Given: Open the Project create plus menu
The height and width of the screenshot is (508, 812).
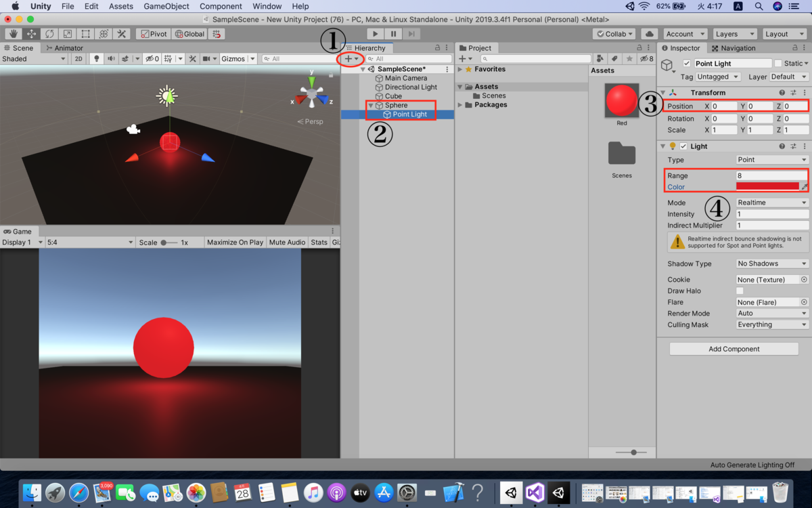Looking at the screenshot, I should coord(466,59).
